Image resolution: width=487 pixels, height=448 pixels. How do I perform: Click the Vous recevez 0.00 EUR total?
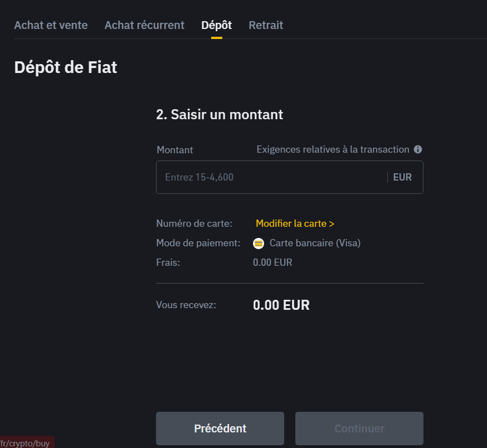coord(281,305)
